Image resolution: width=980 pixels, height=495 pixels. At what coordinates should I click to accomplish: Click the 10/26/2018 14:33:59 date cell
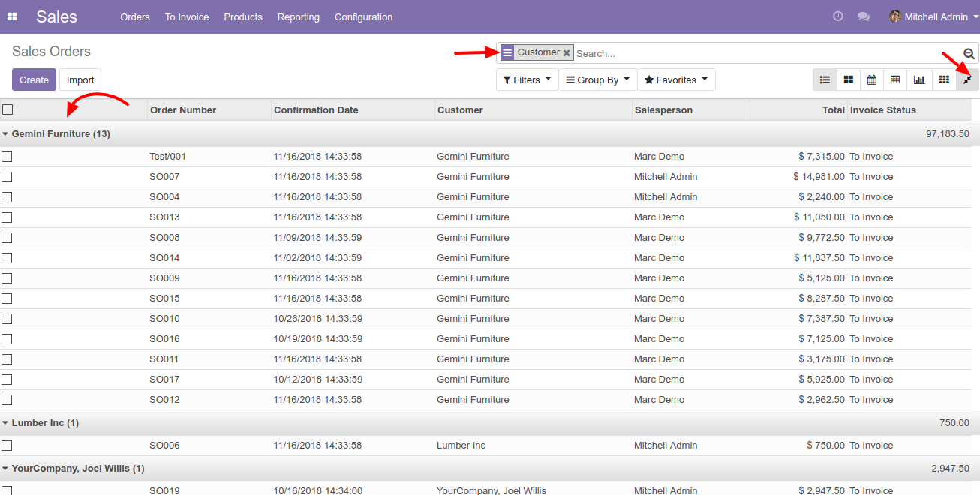click(317, 319)
